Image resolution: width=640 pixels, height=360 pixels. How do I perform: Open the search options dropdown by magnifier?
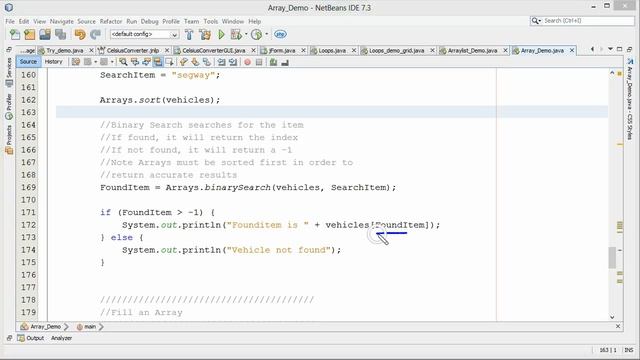coord(536,20)
